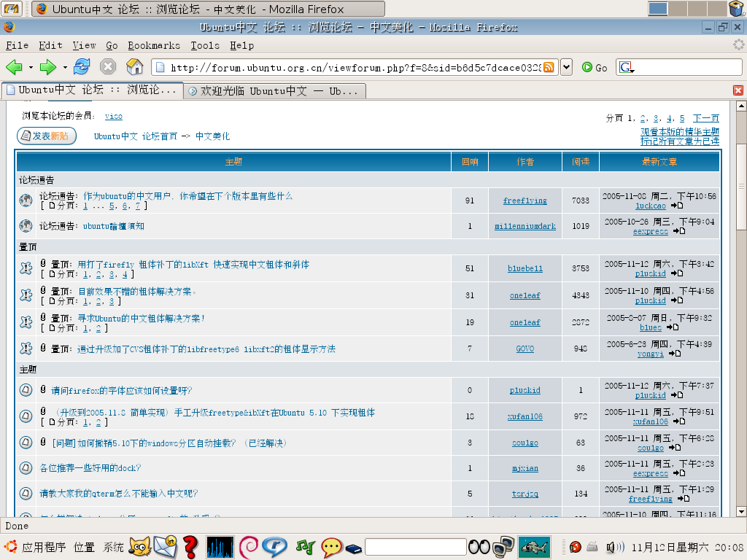The image size is (747, 560).
Task: Click the green music notes icon
Action: (306, 547)
